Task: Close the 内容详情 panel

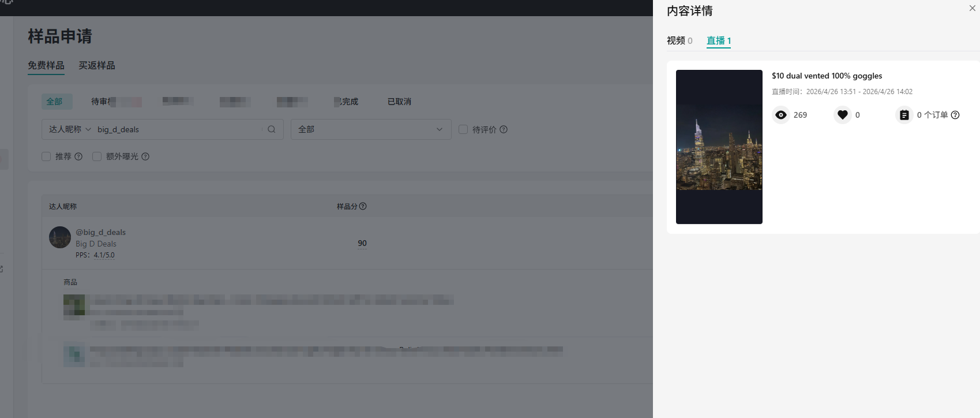Action: point(972,8)
